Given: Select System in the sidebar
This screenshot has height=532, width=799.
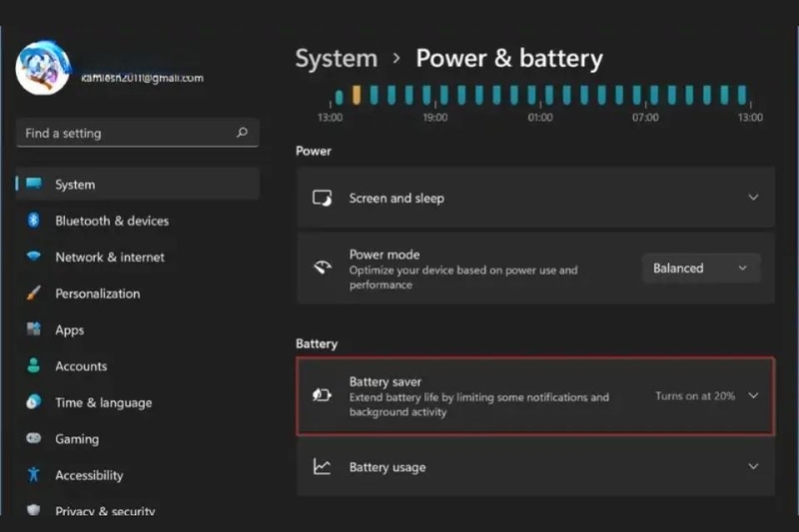Looking at the screenshot, I should pyautogui.click(x=138, y=184).
